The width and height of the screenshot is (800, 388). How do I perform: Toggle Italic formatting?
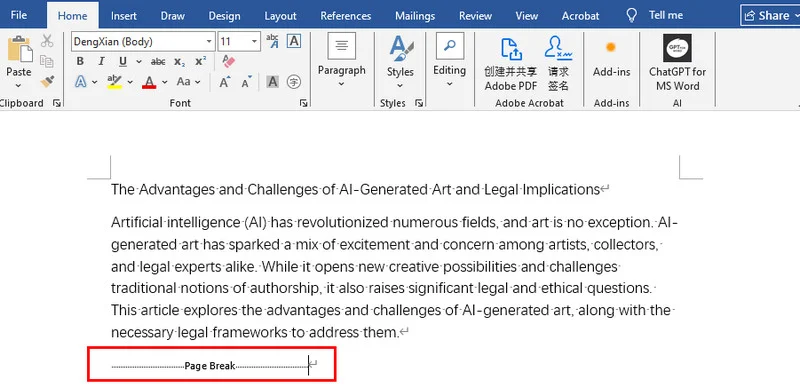pyautogui.click(x=101, y=61)
